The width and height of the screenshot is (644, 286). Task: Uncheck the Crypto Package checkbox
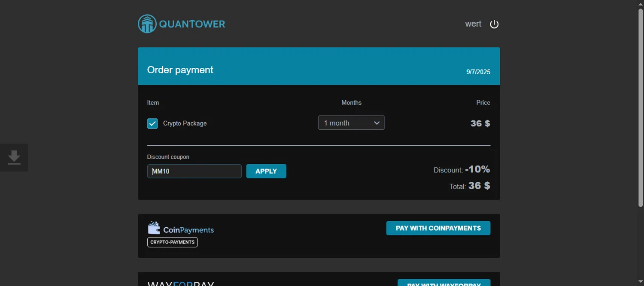(x=152, y=123)
